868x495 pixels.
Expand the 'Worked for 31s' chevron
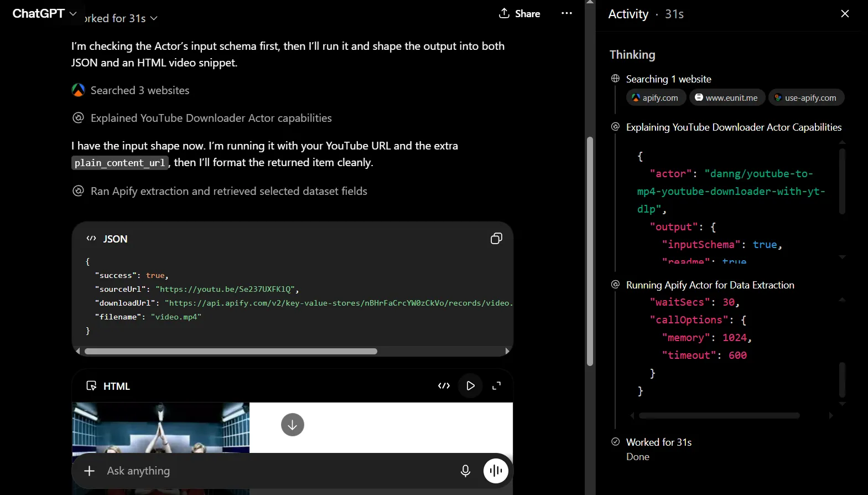pyautogui.click(x=154, y=18)
